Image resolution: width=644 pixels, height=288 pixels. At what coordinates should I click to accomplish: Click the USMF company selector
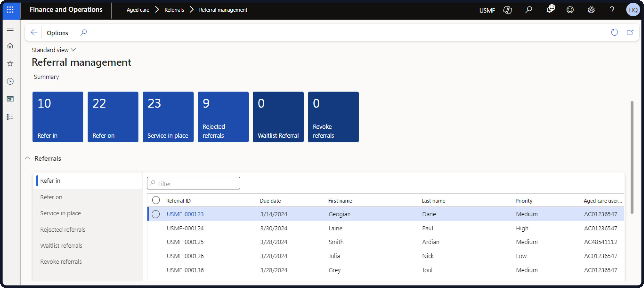487,10
